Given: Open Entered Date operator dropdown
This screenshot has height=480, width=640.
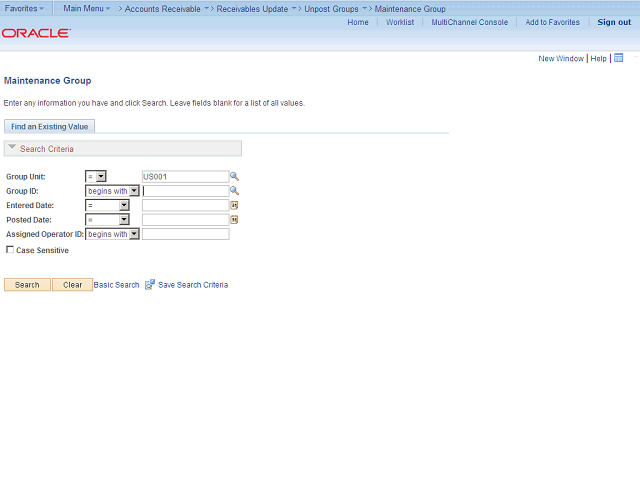Looking at the screenshot, I should [x=107, y=205].
